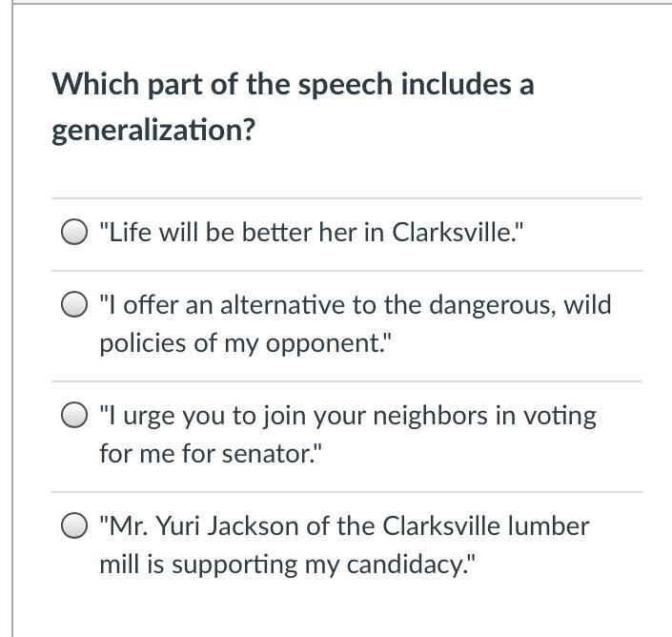Click the word "senator" in the third answer

coord(268,455)
